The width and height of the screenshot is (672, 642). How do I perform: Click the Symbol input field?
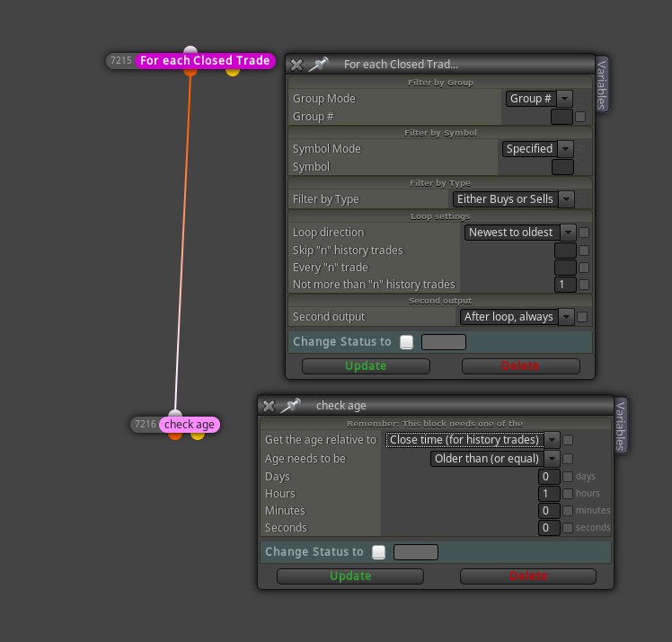point(562,167)
